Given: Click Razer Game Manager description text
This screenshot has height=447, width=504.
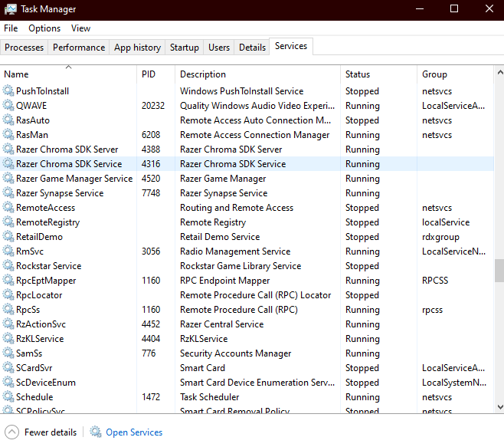Looking at the screenshot, I should [223, 179].
